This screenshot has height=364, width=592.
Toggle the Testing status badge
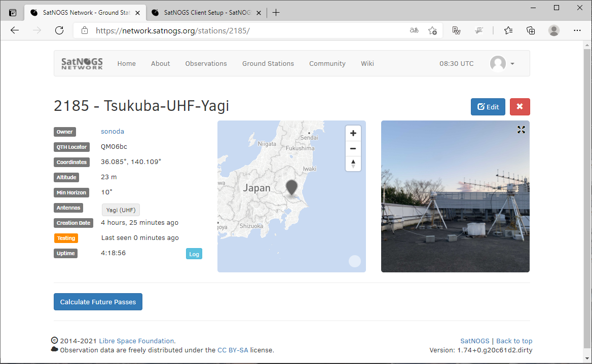tap(66, 238)
